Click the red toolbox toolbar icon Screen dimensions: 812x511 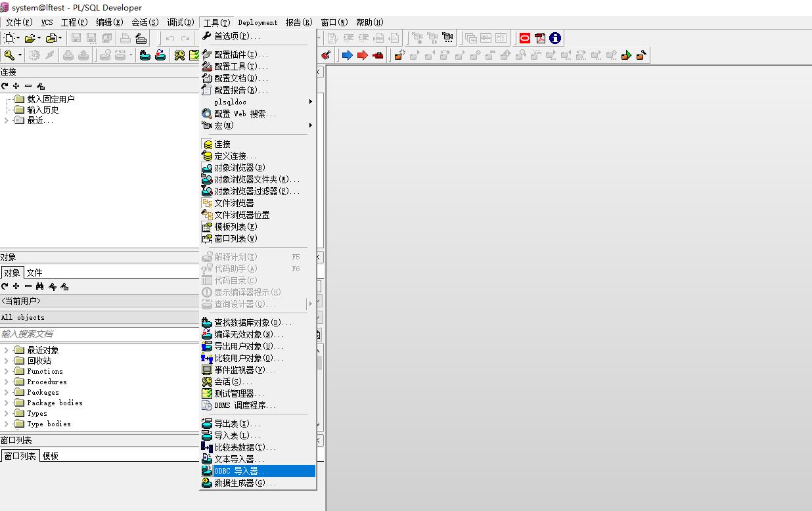378,55
